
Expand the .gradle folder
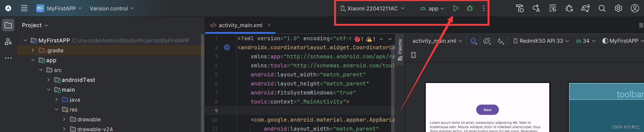pos(33,50)
